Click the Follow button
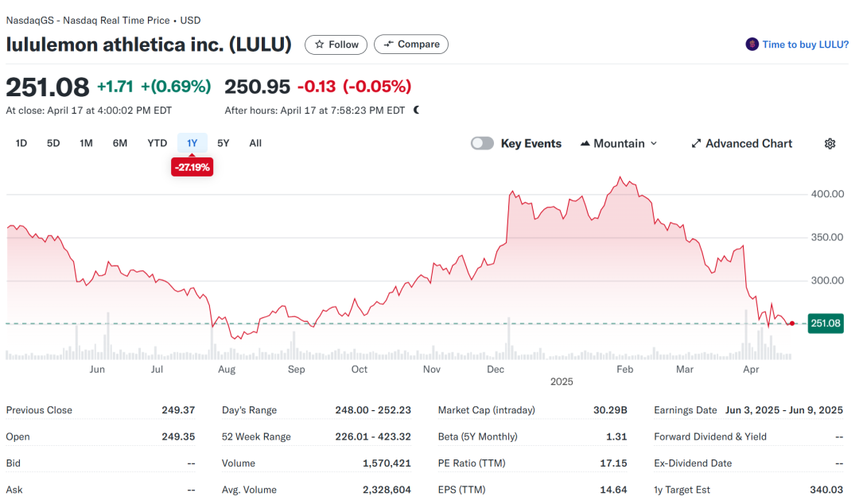This screenshot has height=504, width=859. click(x=336, y=45)
